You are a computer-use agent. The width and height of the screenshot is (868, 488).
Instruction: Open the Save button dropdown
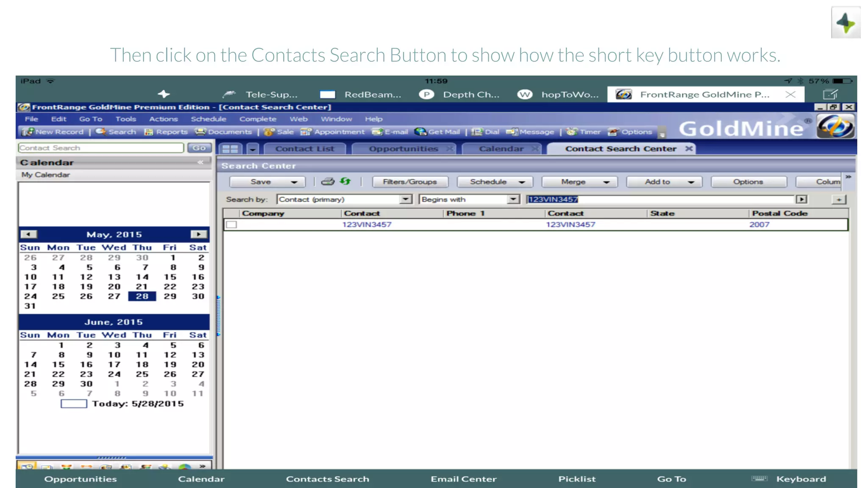[294, 182]
